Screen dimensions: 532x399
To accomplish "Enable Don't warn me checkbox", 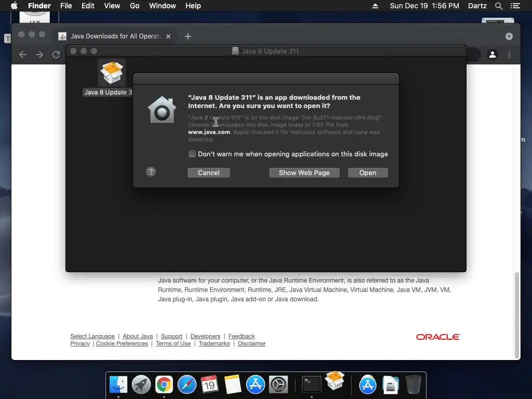I will coord(192,154).
